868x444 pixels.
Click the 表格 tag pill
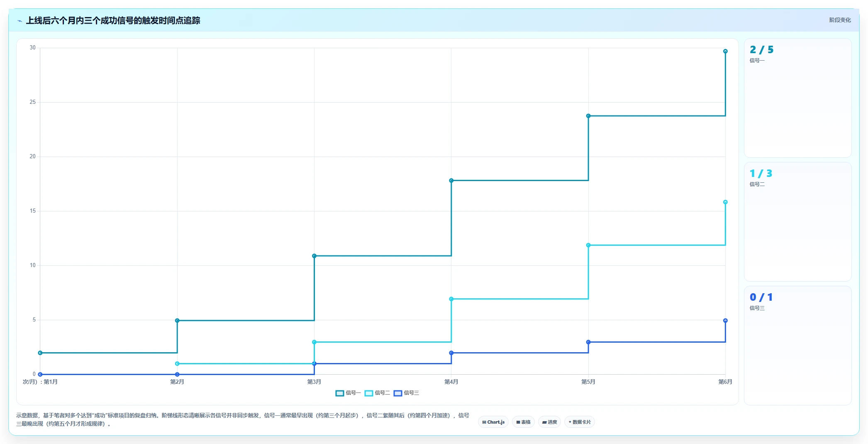(x=523, y=422)
